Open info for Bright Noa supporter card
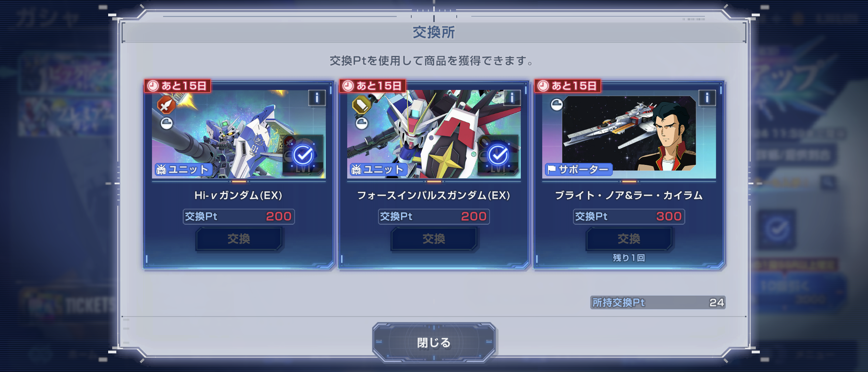 tap(707, 98)
